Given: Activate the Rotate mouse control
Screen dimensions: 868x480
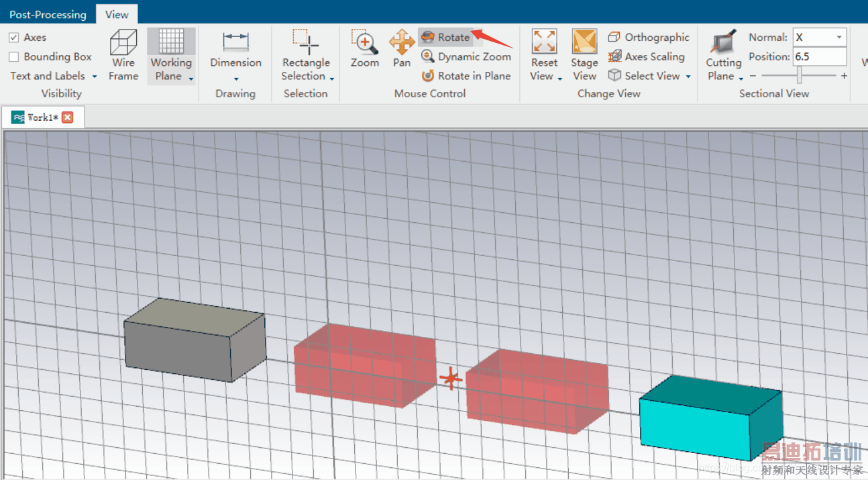Looking at the screenshot, I should (x=445, y=38).
